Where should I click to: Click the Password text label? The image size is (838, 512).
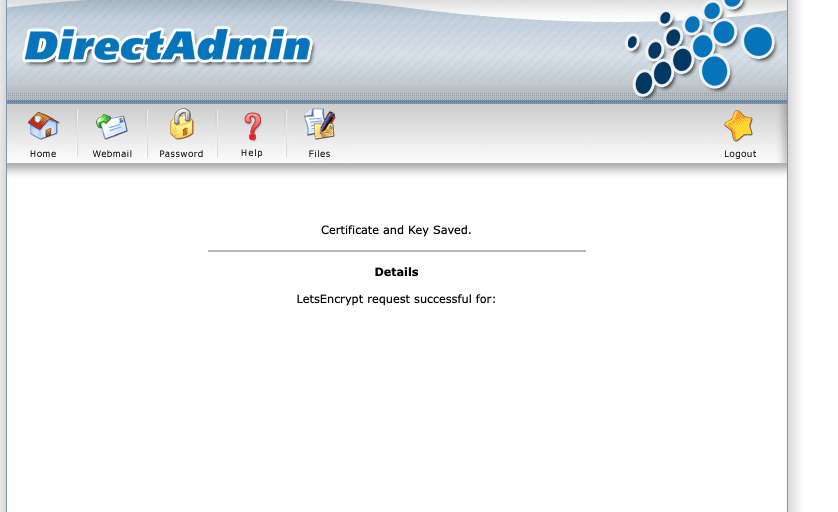[181, 154]
